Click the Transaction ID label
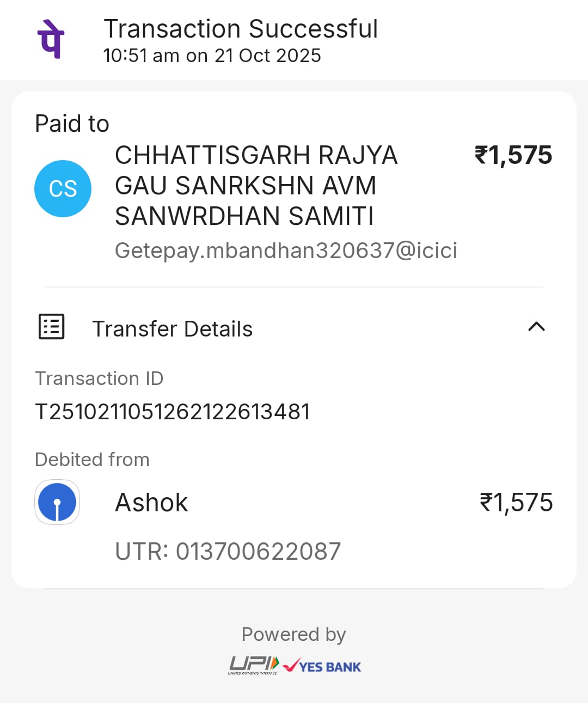The height and width of the screenshot is (703, 588). coord(99,378)
